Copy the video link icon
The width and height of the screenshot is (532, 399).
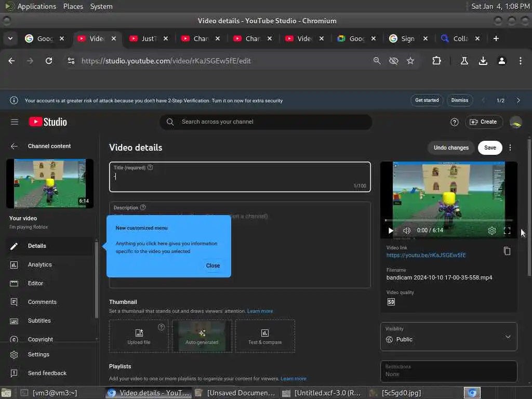(507, 251)
